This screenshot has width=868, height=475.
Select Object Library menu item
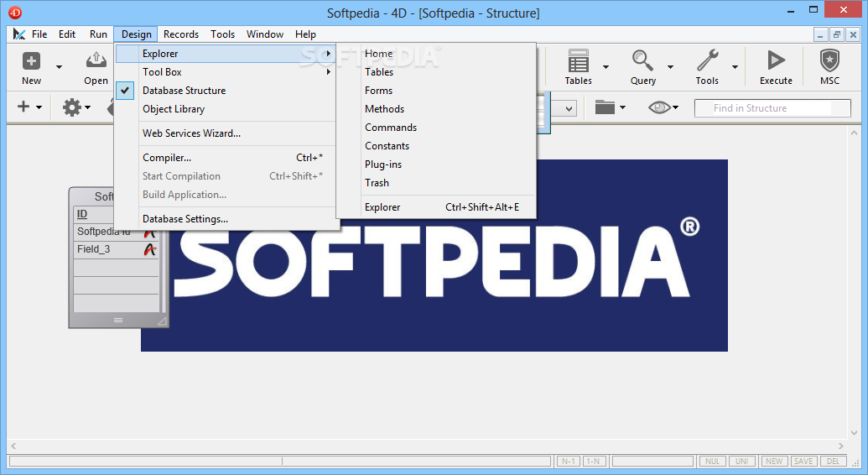(226, 109)
